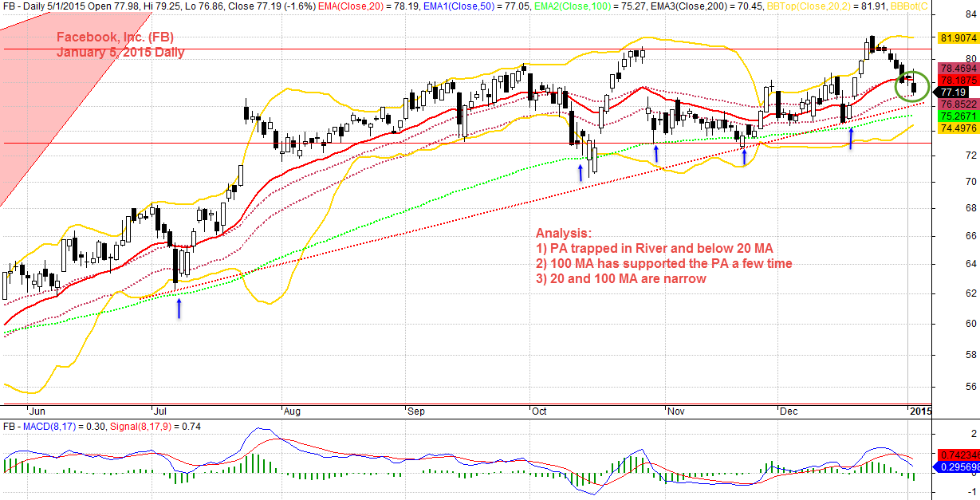Click the '20 and 100 MA are narrow' line
The width and height of the screenshot is (980, 500).
[x=622, y=278]
